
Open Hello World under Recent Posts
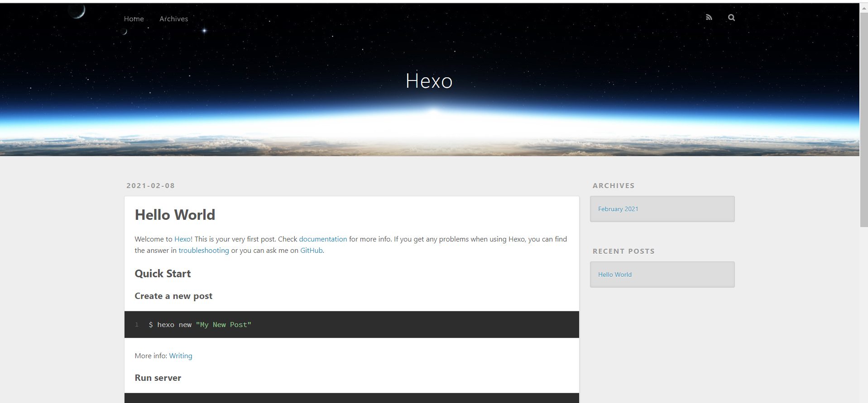(x=615, y=275)
